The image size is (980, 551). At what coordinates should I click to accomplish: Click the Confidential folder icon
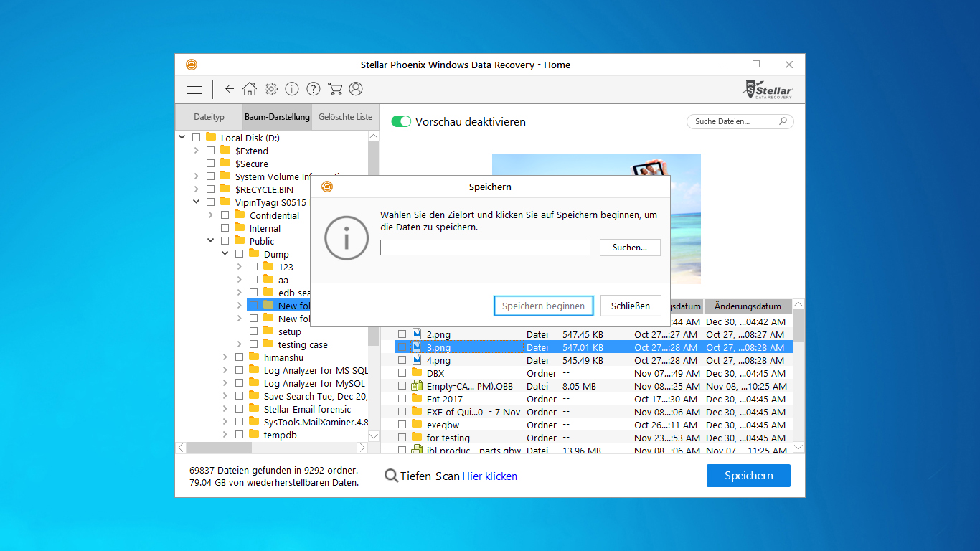coord(240,215)
